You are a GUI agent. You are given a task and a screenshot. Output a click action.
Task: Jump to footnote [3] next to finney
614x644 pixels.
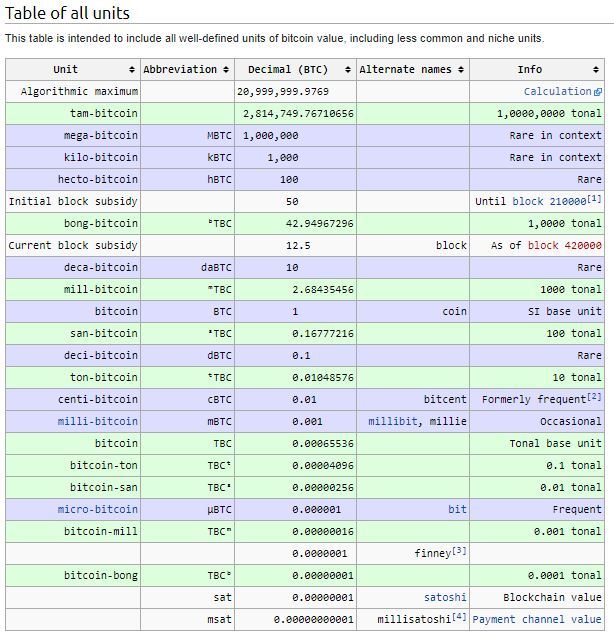point(460,551)
